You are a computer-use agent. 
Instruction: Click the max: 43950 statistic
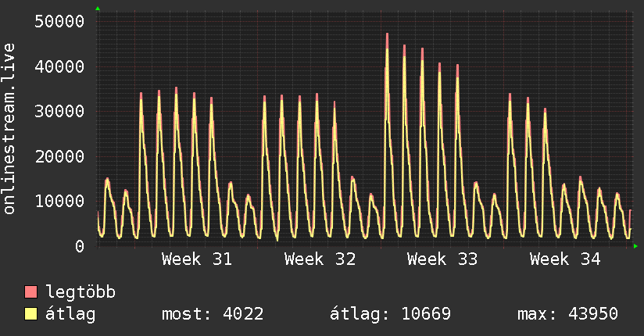point(567,314)
